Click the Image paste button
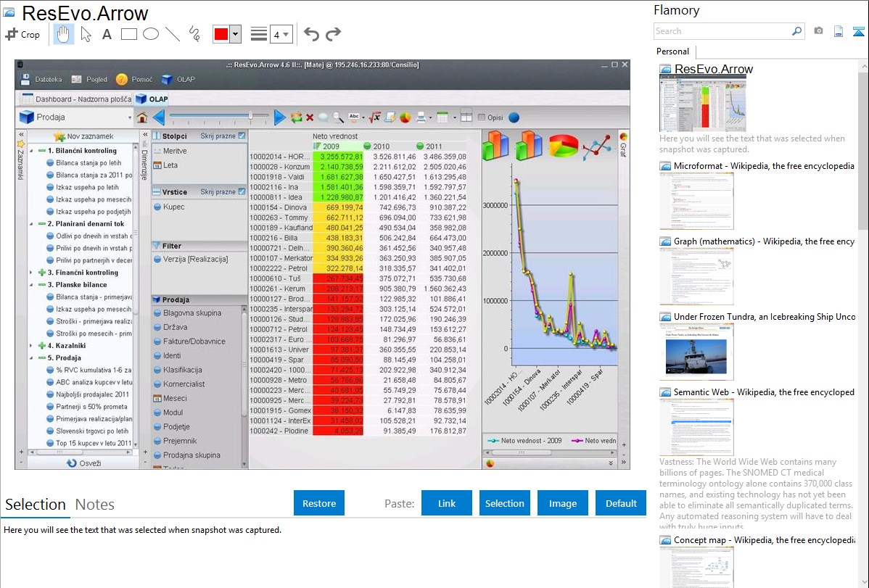 pos(563,503)
